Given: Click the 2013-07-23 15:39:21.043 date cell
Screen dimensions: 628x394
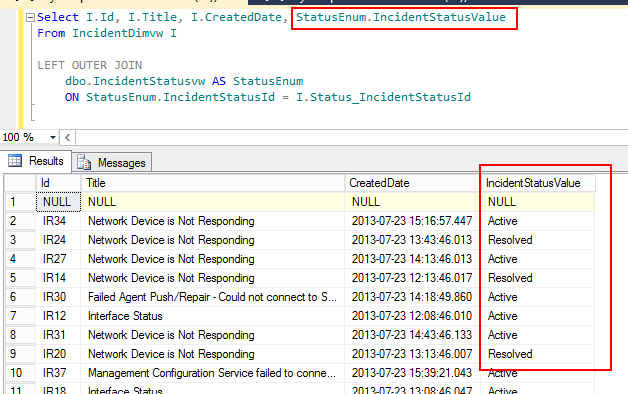Looking at the screenshot, I should coord(413,373).
